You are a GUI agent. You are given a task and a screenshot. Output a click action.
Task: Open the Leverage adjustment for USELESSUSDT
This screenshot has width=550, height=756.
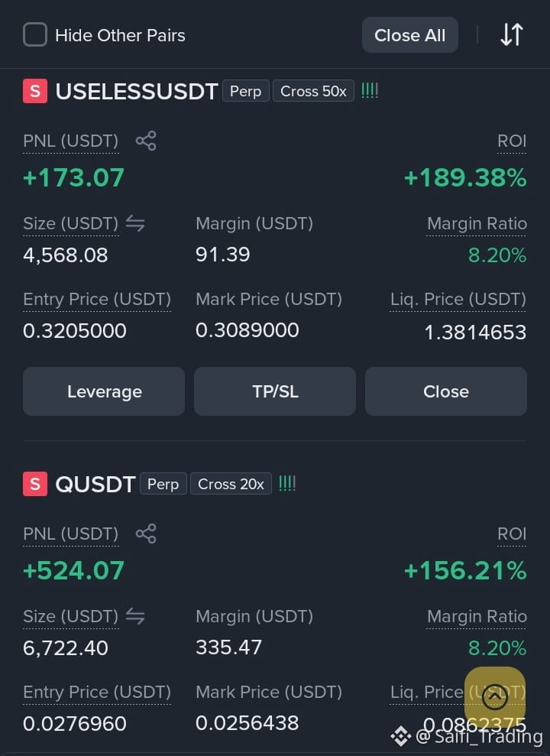(x=104, y=391)
